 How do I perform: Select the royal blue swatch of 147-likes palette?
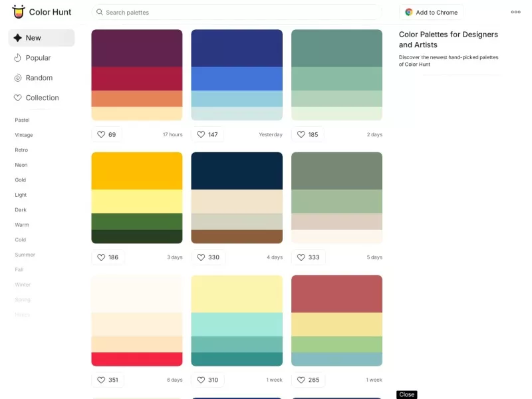point(237,78)
